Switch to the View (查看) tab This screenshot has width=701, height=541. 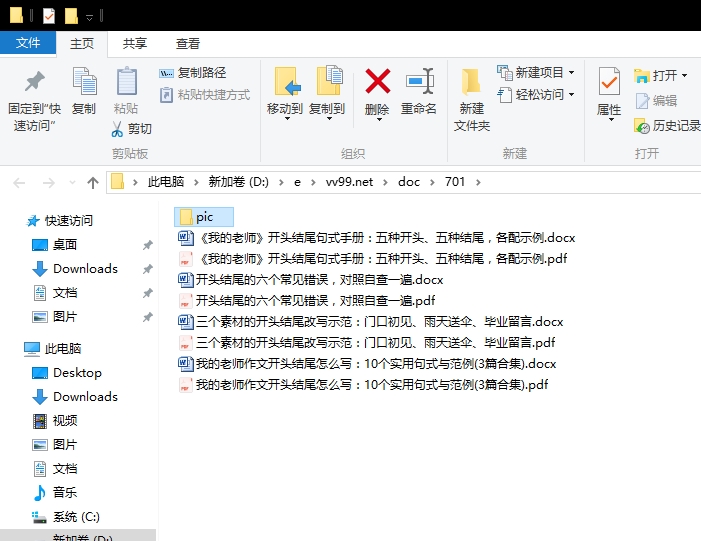coord(188,43)
